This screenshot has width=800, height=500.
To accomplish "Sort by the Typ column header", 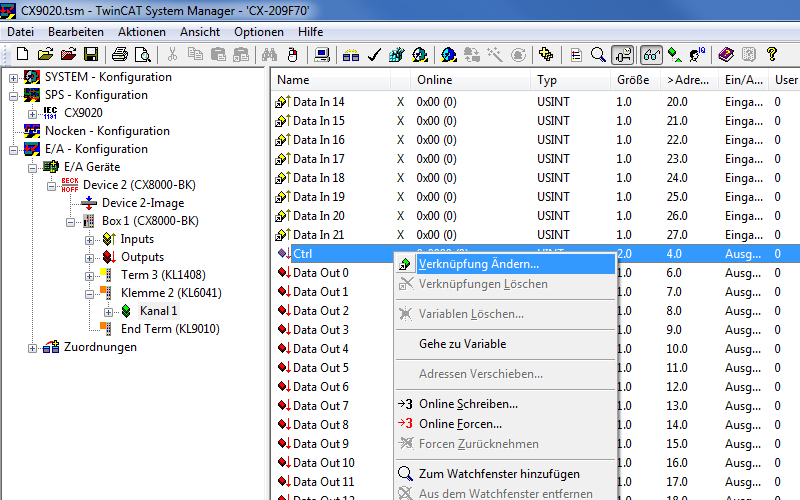I will tap(570, 80).
